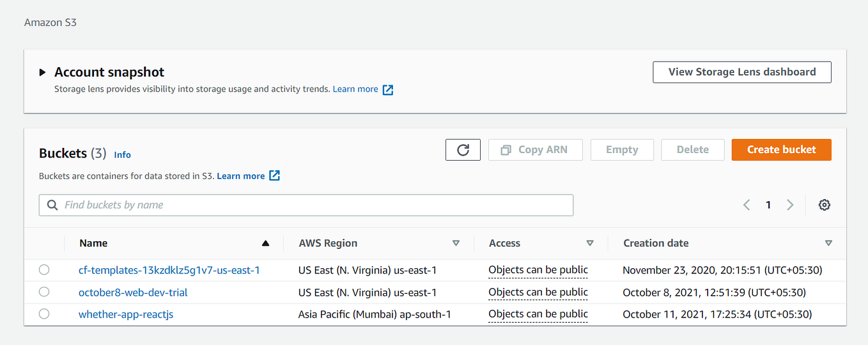The width and height of the screenshot is (868, 345).
Task: Click the next page arrow icon
Action: point(790,205)
